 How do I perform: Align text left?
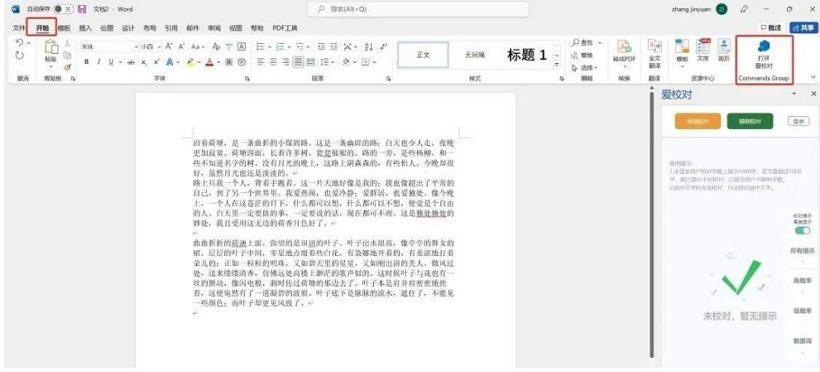pos(260,62)
